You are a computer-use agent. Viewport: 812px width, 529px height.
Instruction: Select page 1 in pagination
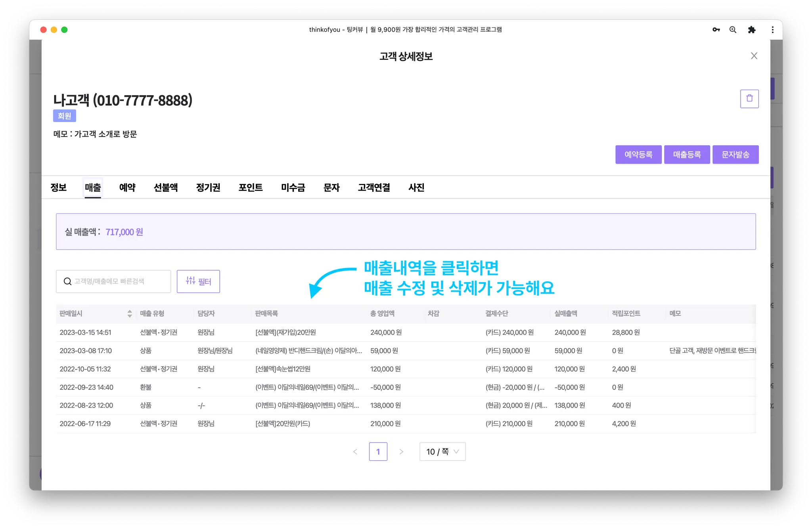(378, 452)
